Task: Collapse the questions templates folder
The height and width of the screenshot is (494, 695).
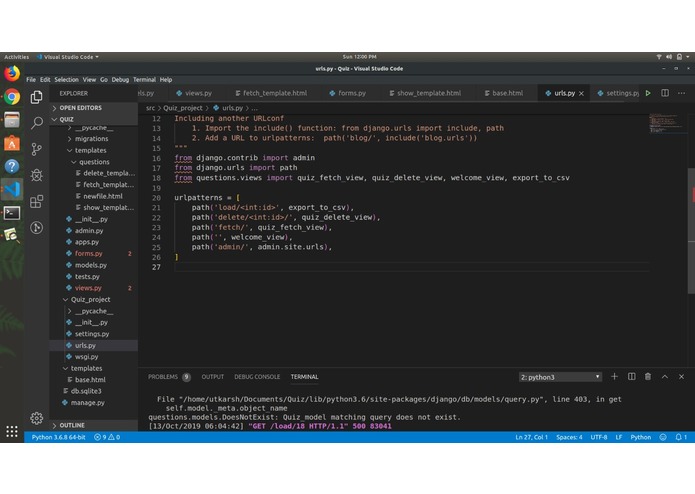Action: [94, 162]
